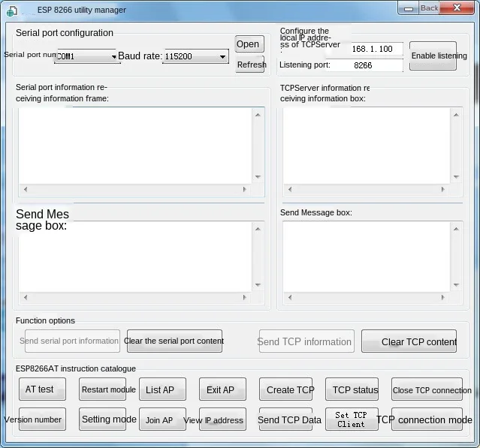
Task: Click Send TCP information button
Action: (x=306, y=341)
